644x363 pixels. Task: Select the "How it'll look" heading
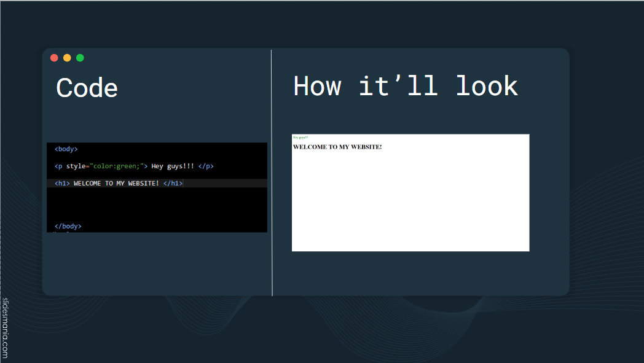[x=406, y=86]
